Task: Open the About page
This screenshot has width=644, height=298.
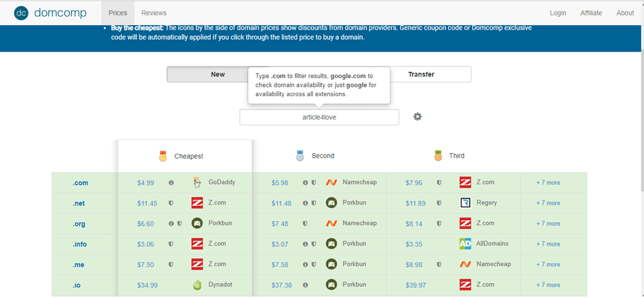Action: [x=625, y=13]
